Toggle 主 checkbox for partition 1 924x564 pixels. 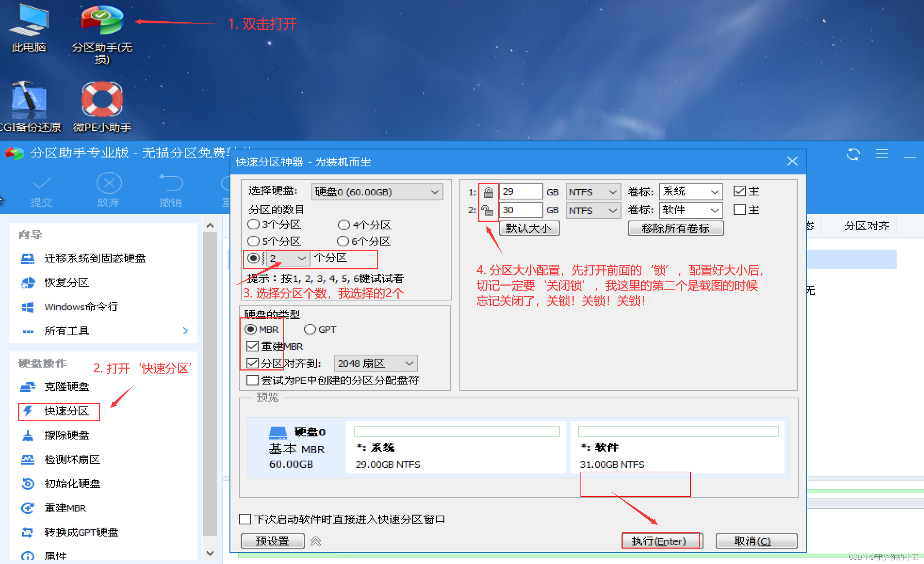(739, 191)
